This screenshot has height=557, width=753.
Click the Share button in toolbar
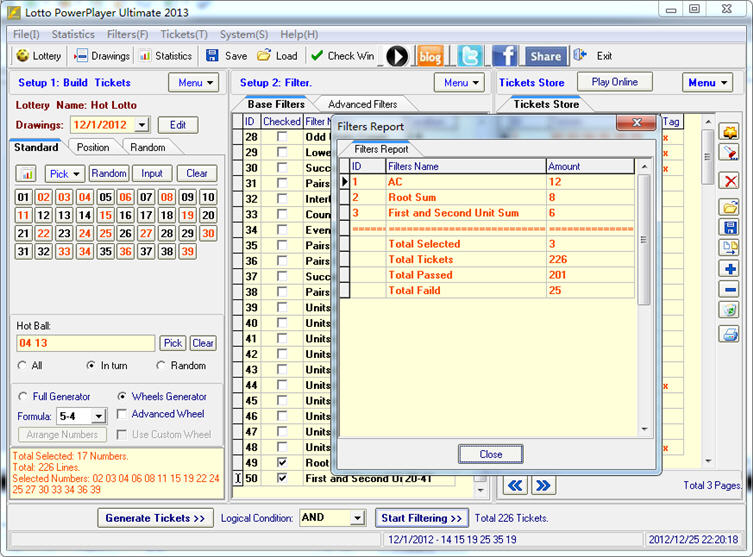(x=546, y=56)
